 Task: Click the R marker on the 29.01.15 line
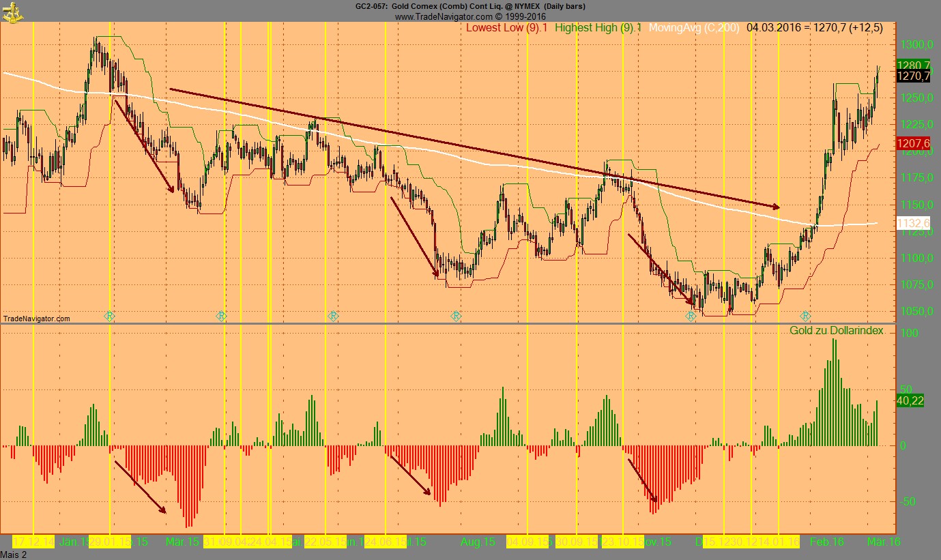click(x=110, y=316)
